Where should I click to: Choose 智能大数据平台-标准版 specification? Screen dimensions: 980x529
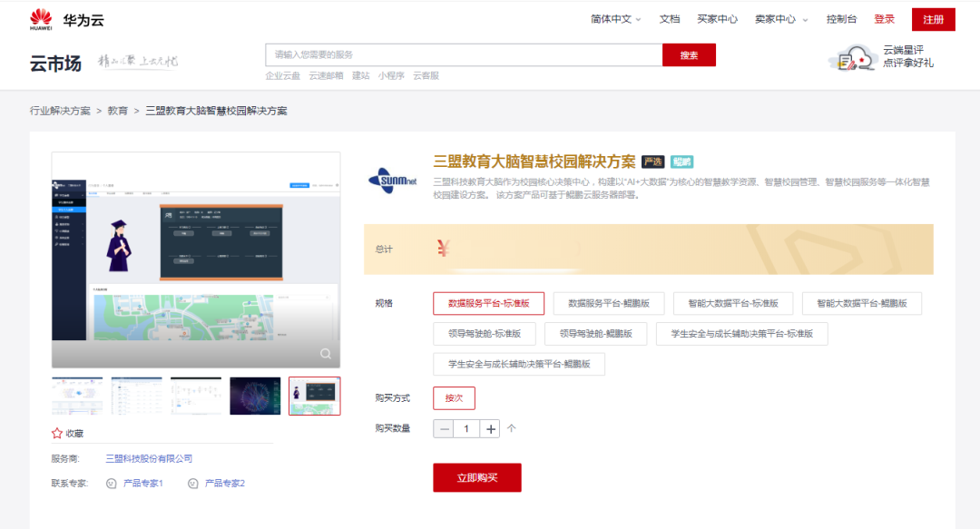[x=740, y=303]
